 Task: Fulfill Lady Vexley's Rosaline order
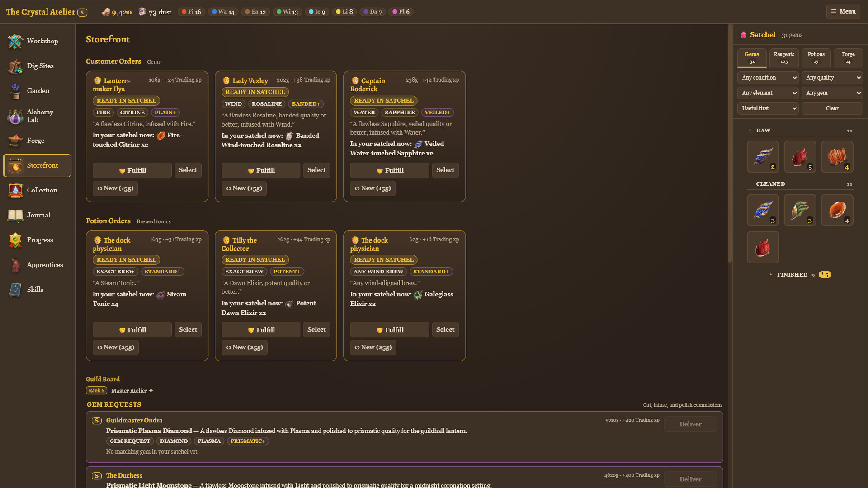[x=261, y=170]
